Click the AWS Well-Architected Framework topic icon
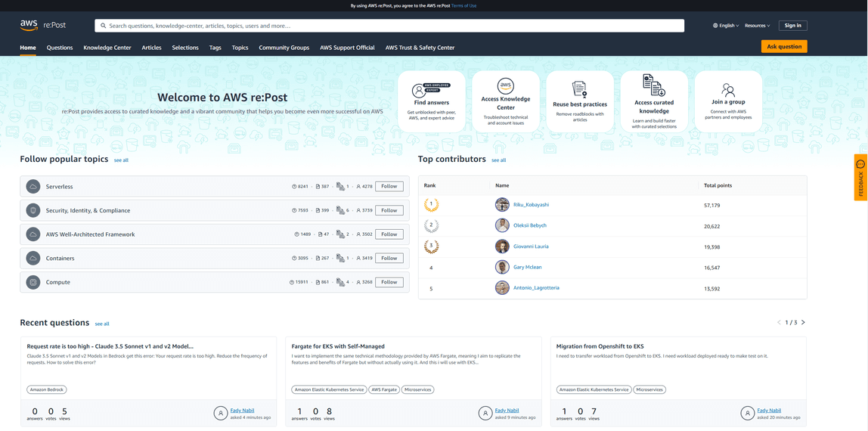Viewport: 868px width, 431px height. (x=33, y=234)
